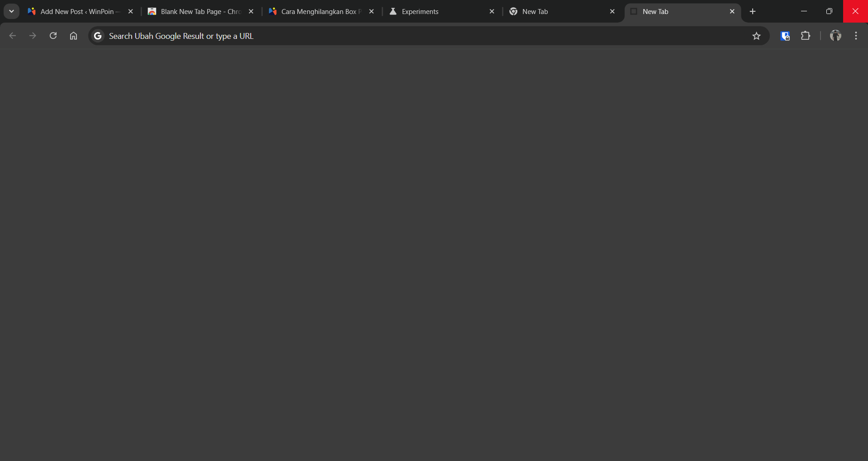
Task: Click Google search engine icon in omnibox
Action: (98, 36)
